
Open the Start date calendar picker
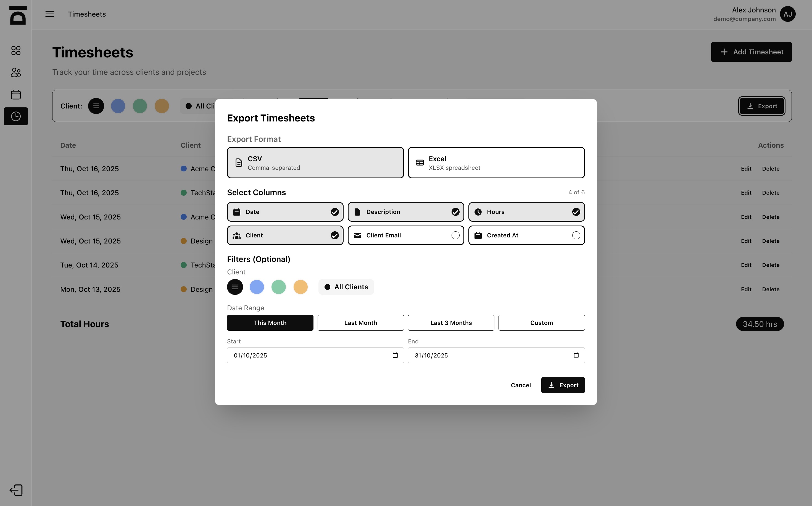pos(395,355)
